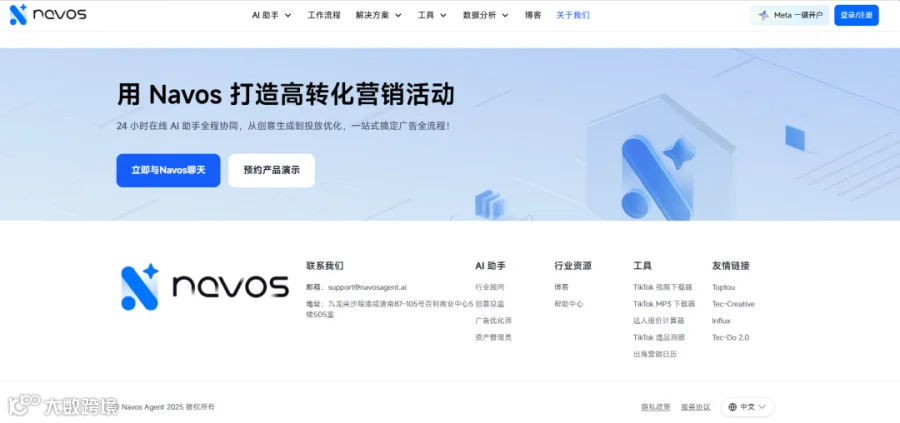900x423 pixels.
Task: Expand the AI 助手 nav dropdown
Action: pyautogui.click(x=271, y=15)
